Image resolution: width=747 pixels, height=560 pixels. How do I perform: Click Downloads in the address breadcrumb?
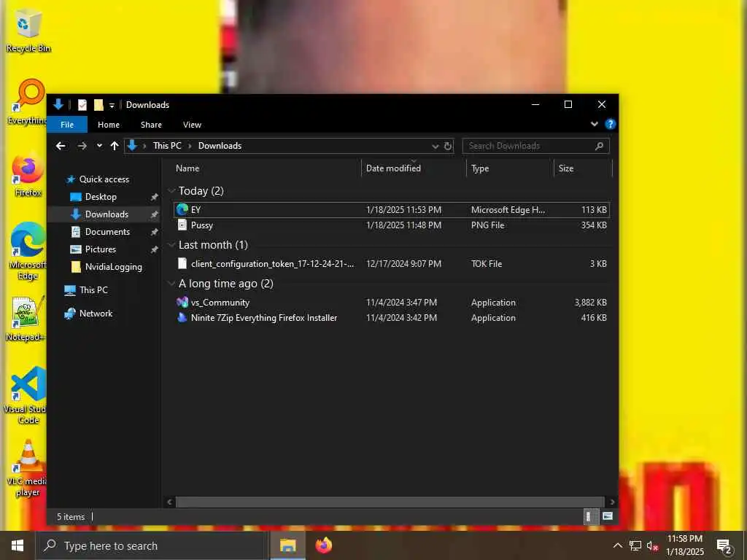(x=220, y=146)
